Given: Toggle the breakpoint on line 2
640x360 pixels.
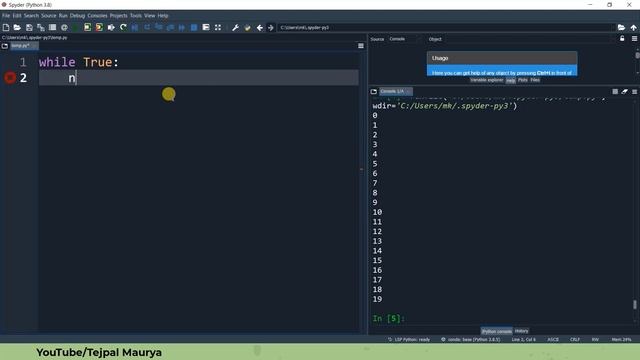Looking at the screenshot, I should pos(10,78).
